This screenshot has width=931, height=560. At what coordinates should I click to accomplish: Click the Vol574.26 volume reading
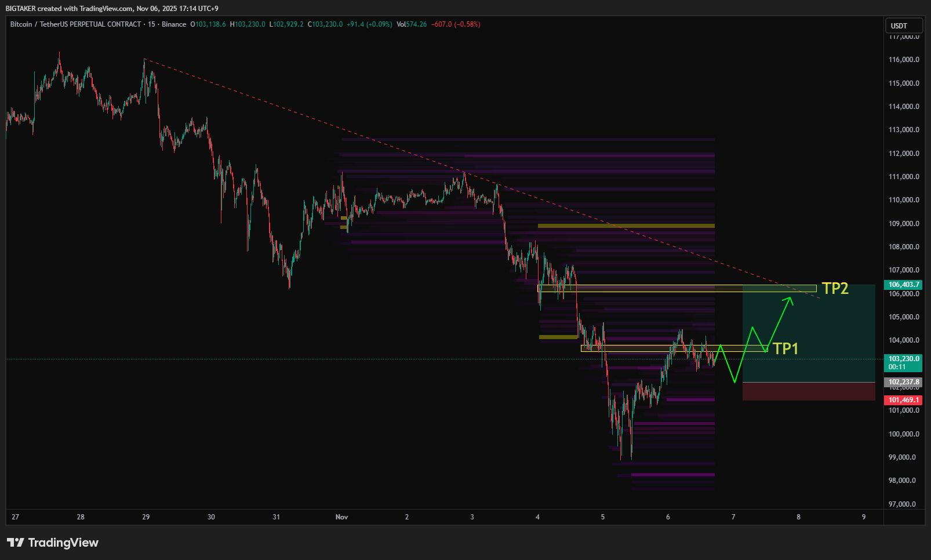[412, 24]
